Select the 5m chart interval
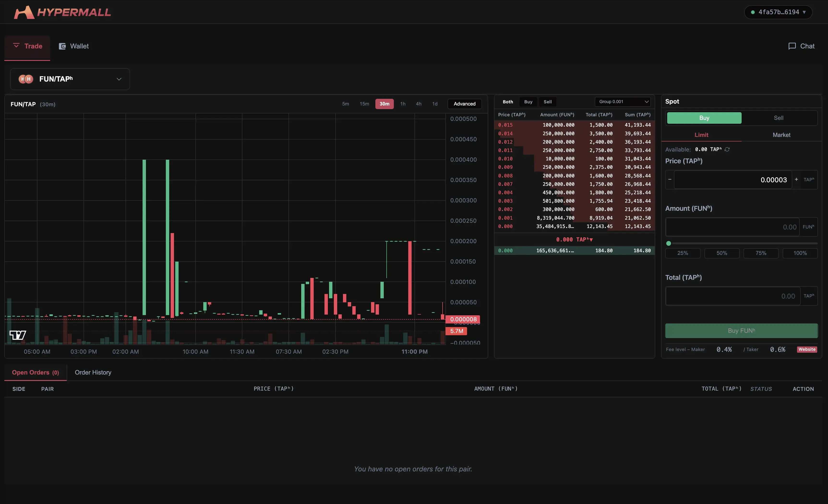The height and width of the screenshot is (504, 828). [345, 104]
